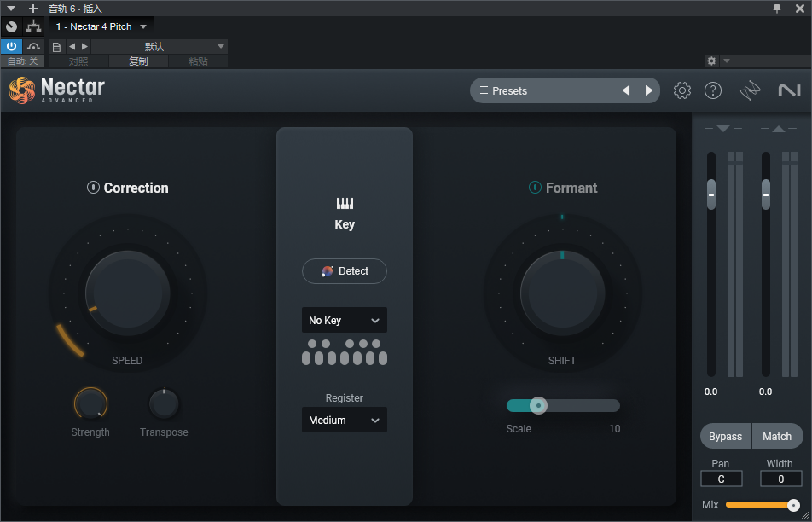Click the Formant SHIFT knob
This screenshot has height=522, width=812.
(x=563, y=293)
